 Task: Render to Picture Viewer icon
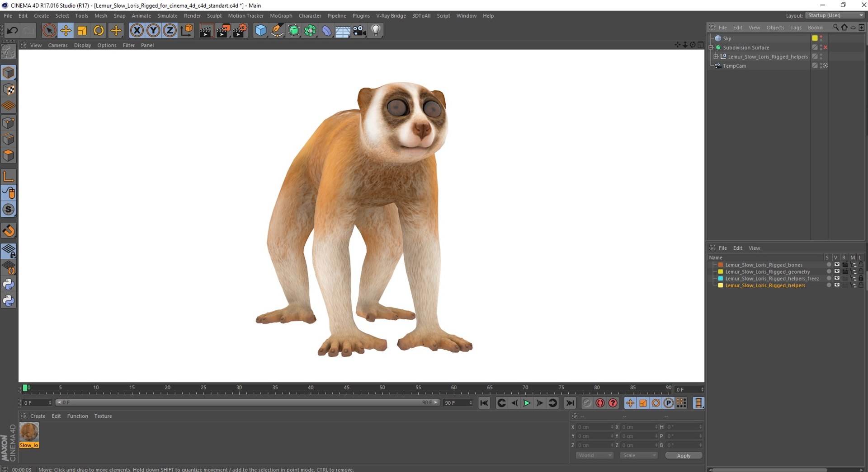(x=223, y=31)
